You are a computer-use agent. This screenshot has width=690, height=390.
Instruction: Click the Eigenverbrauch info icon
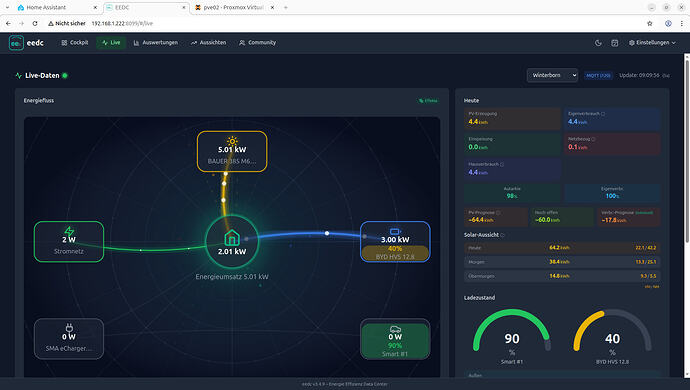coord(603,114)
